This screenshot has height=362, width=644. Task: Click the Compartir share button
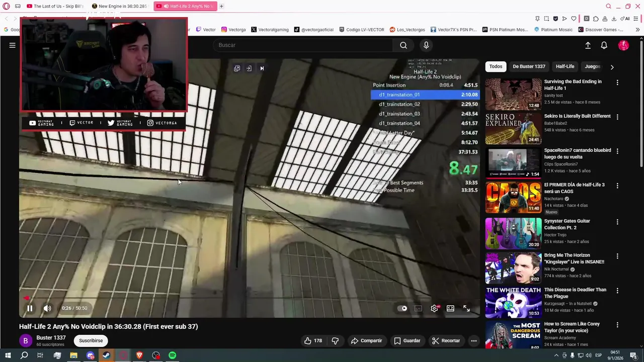click(367, 341)
